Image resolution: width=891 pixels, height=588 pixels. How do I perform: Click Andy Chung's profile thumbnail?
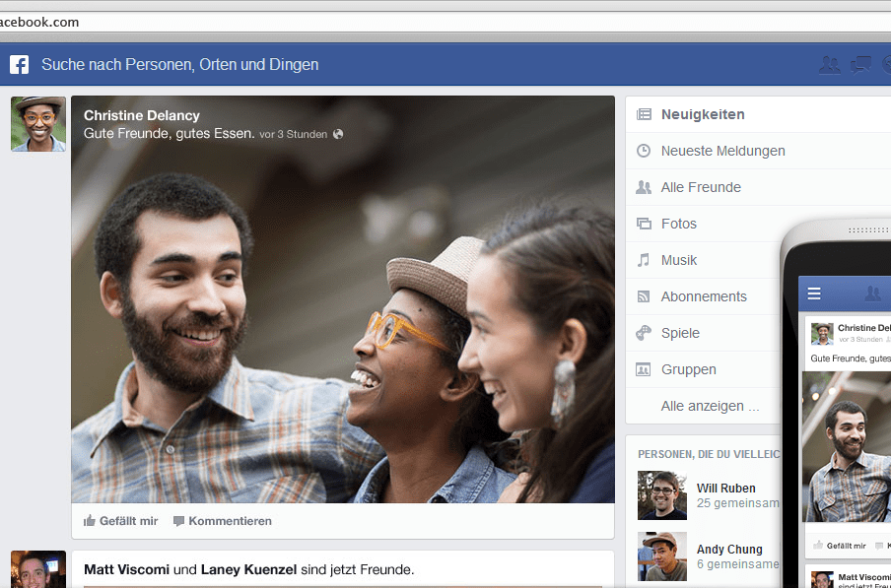pyautogui.click(x=662, y=556)
